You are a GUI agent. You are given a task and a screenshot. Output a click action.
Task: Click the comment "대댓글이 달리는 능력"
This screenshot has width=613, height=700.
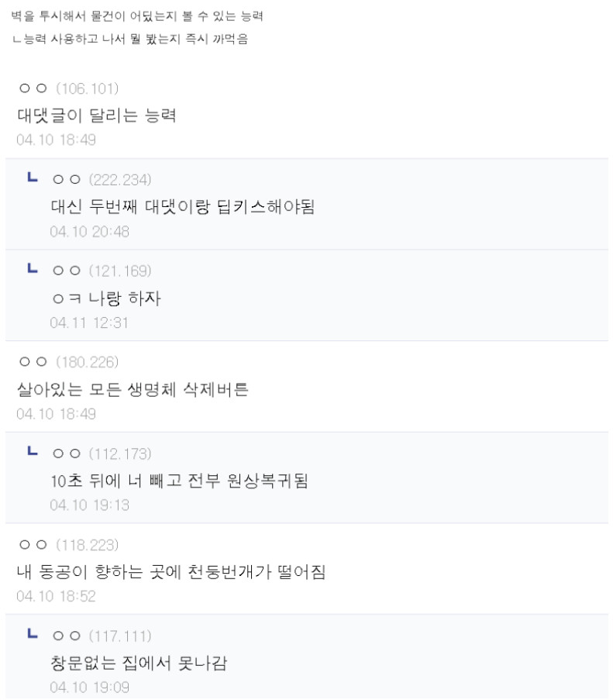pyautogui.click(x=97, y=116)
